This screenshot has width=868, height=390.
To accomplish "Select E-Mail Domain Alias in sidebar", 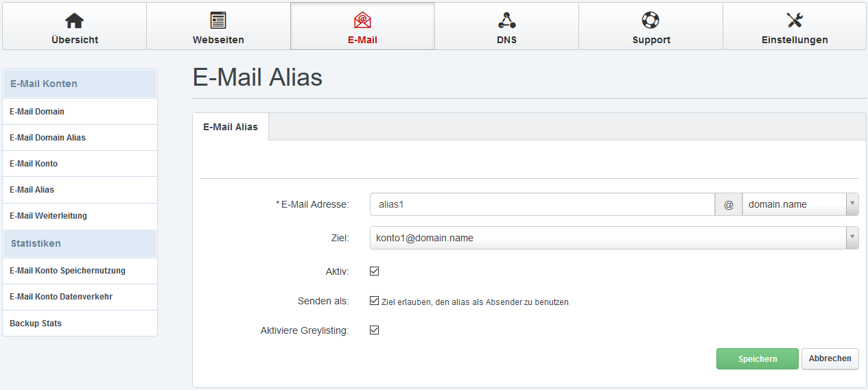I will click(x=47, y=138).
